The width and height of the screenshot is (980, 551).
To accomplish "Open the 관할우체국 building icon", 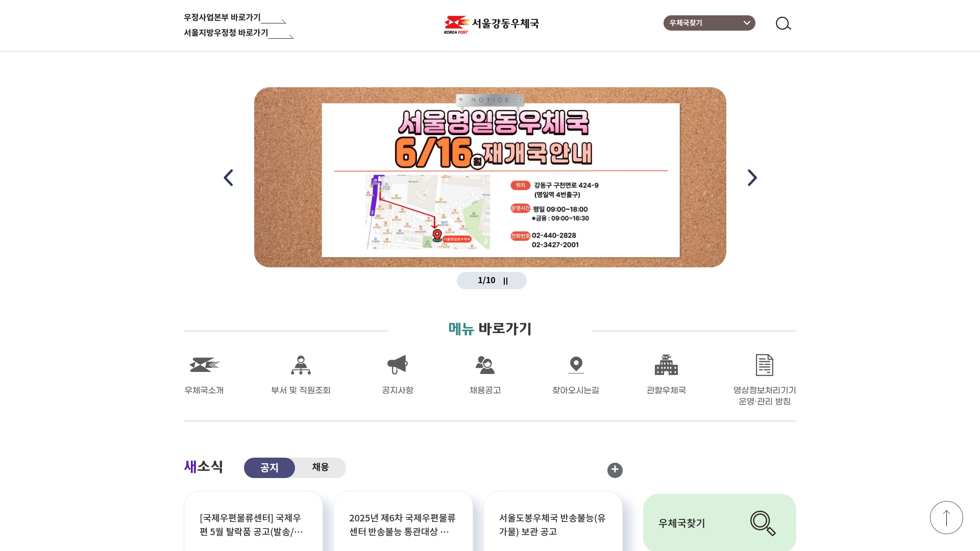I will (666, 365).
